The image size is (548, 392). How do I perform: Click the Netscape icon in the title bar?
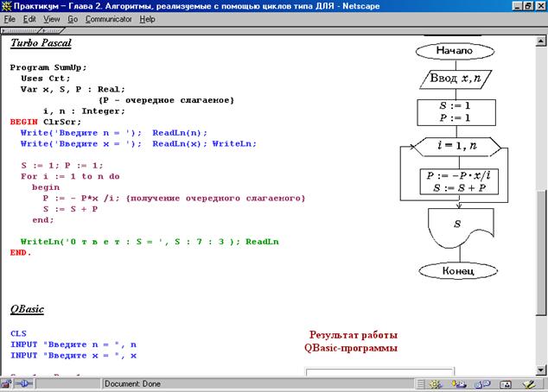tap(8, 6)
